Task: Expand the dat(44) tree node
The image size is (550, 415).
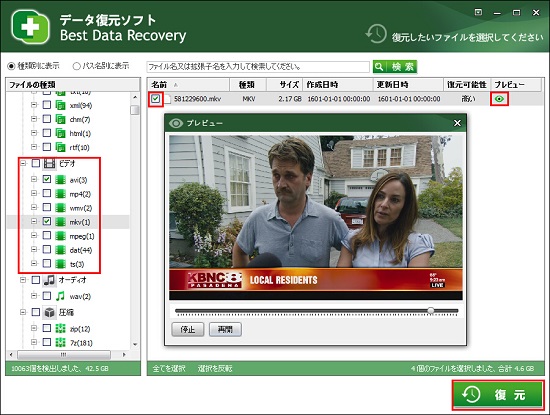Action: [x=34, y=249]
